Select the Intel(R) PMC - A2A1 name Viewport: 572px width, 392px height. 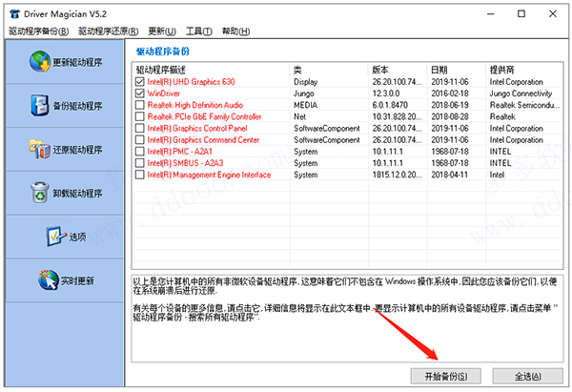pos(180,152)
